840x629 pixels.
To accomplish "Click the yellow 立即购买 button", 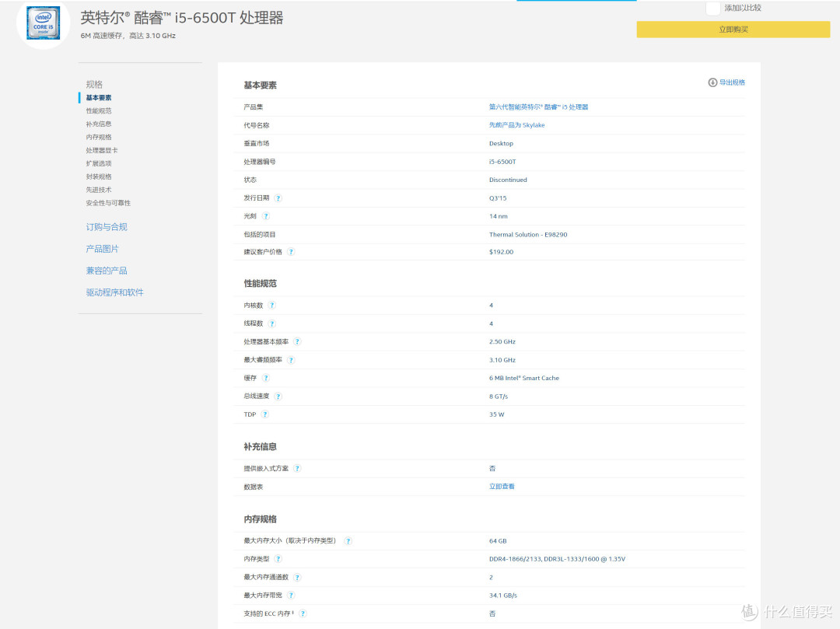I will pyautogui.click(x=733, y=30).
